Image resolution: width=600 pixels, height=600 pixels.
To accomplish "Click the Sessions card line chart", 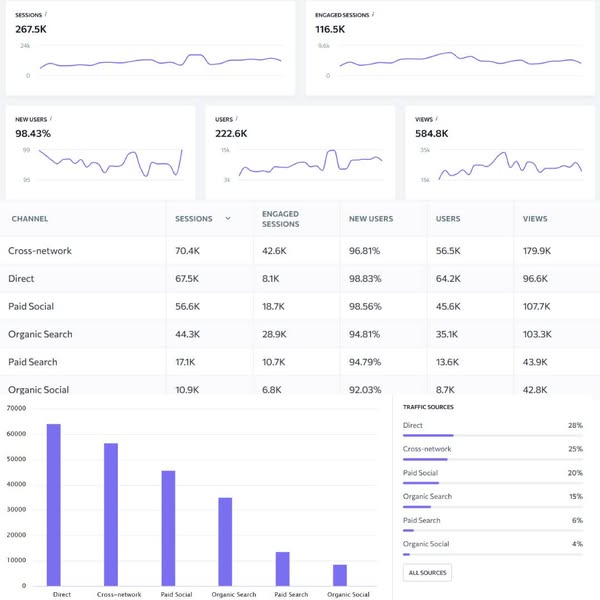I will click(161, 61).
